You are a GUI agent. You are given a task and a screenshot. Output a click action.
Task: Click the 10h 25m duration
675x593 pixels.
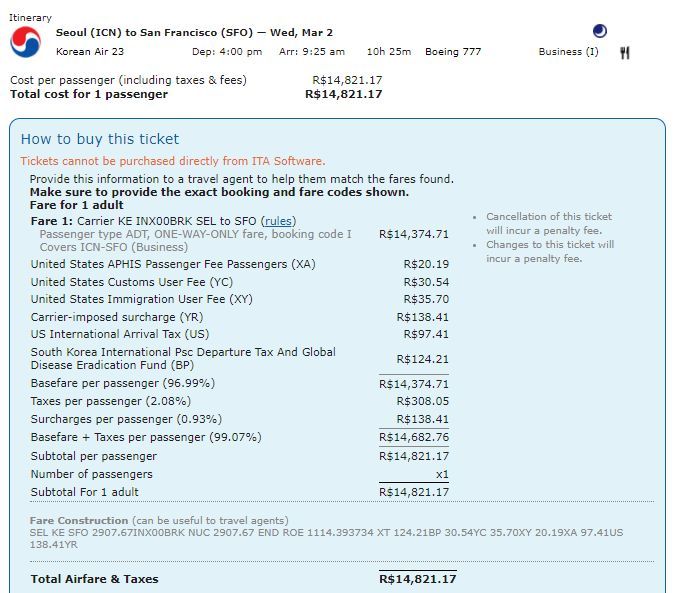pyautogui.click(x=389, y=52)
